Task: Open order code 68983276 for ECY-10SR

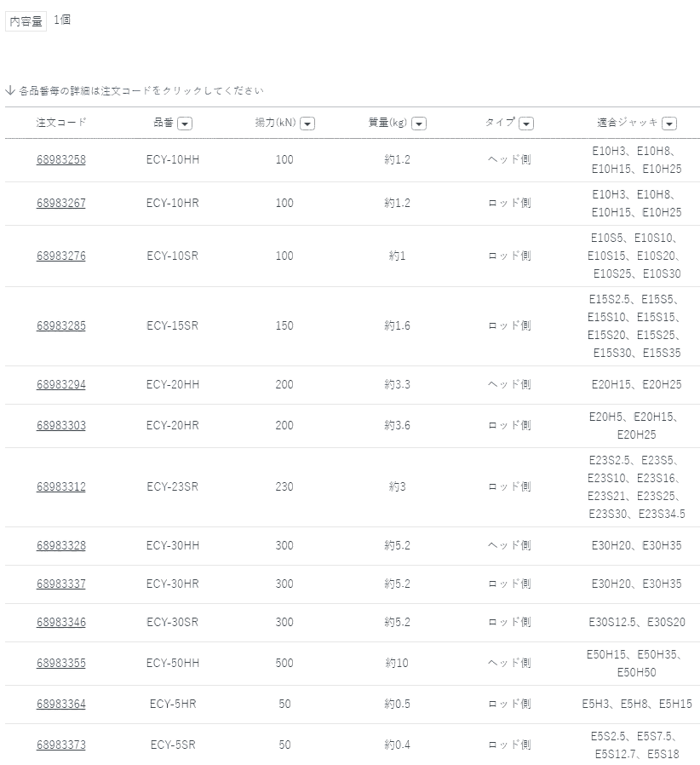Action: pyautogui.click(x=61, y=256)
